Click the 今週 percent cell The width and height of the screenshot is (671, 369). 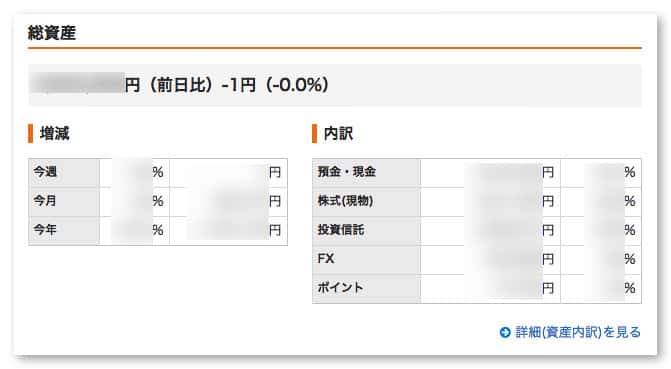(x=134, y=173)
